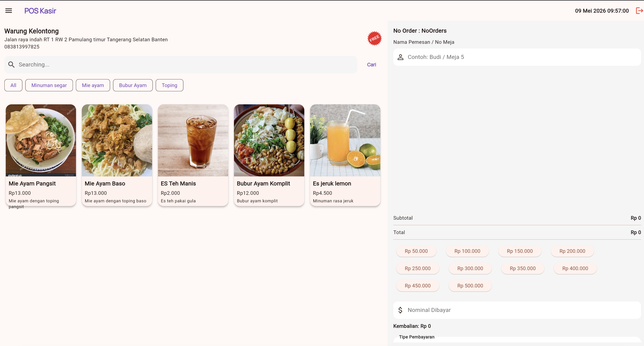This screenshot has width=644, height=346.
Task: Click the Rp4.500 price text
Action: [322, 193]
